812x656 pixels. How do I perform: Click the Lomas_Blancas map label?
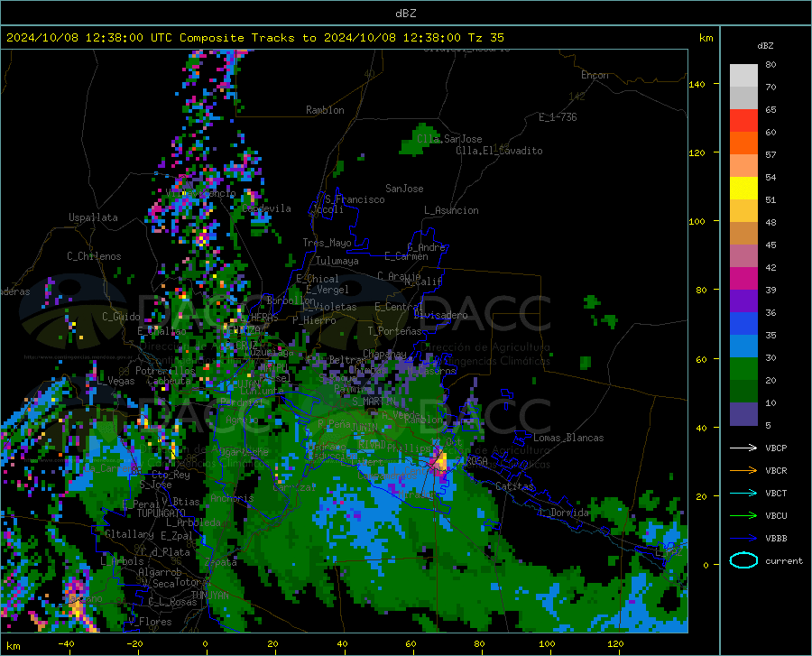(568, 438)
